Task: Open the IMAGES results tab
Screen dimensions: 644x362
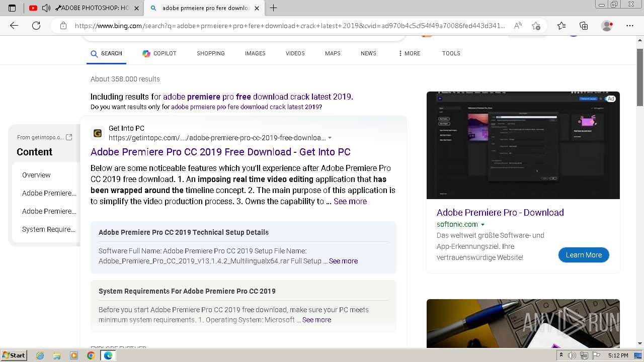Action: pyautogui.click(x=255, y=53)
